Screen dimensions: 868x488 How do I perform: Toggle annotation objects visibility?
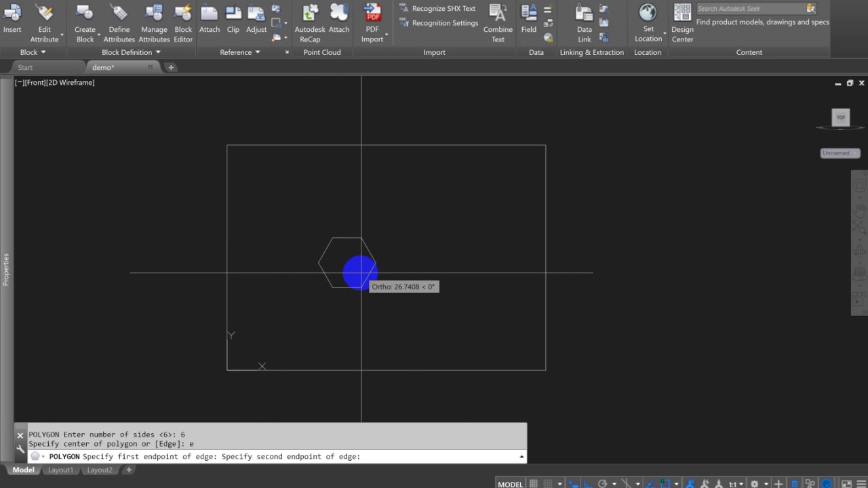pos(690,483)
